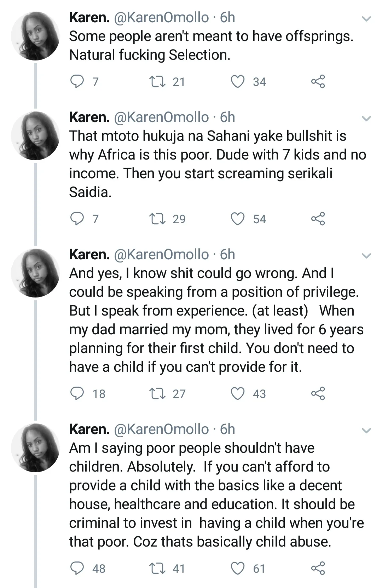
Task: Tap Karen's avatar on the second tweet
Action: [x=35, y=136]
